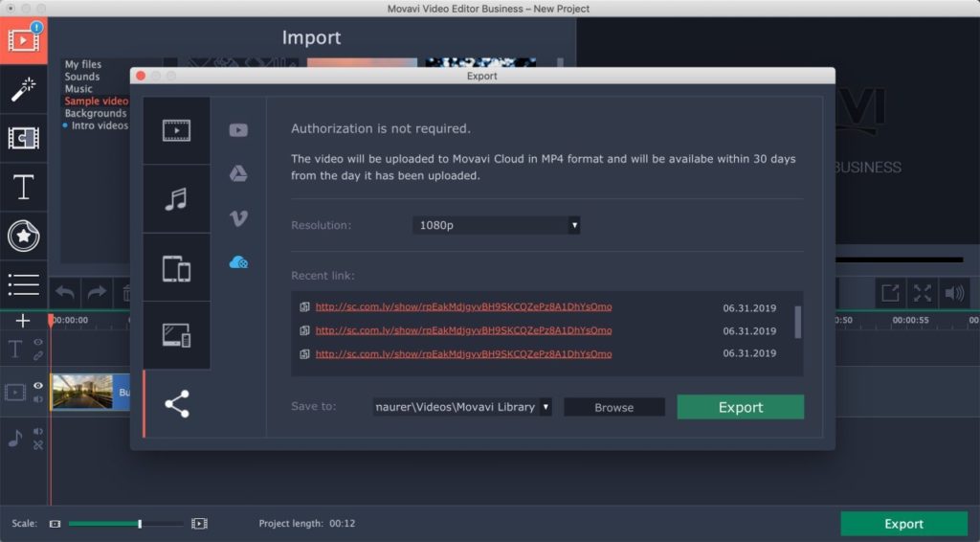Add a new track with plus icon

click(23, 321)
